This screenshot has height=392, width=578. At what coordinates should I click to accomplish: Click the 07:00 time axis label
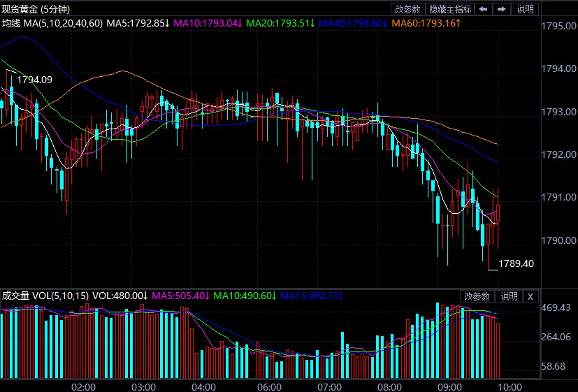(x=330, y=387)
